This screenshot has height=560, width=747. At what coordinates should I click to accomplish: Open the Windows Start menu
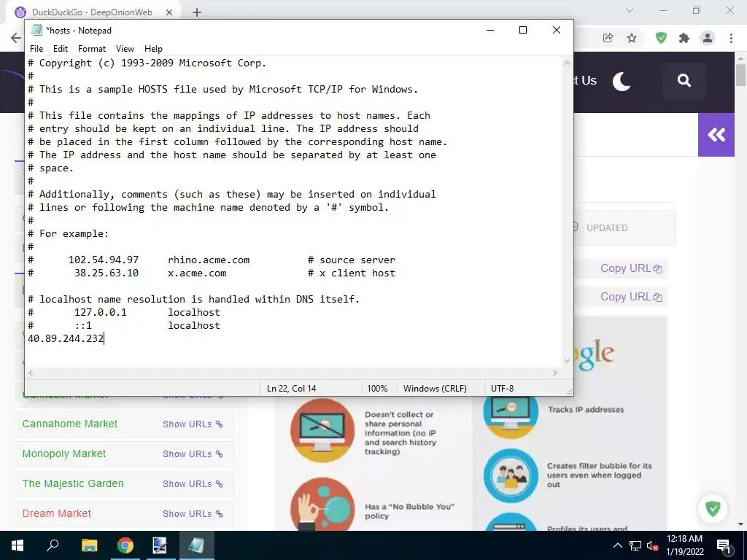[18, 545]
